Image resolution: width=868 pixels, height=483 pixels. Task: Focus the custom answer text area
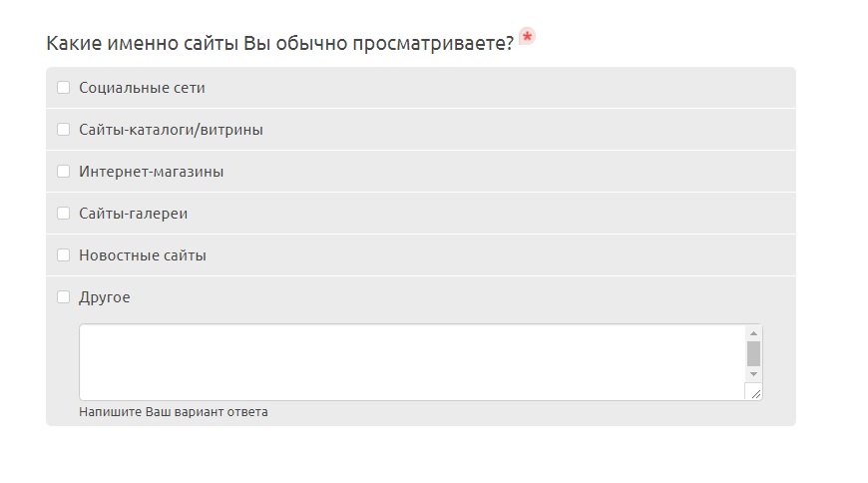409,361
